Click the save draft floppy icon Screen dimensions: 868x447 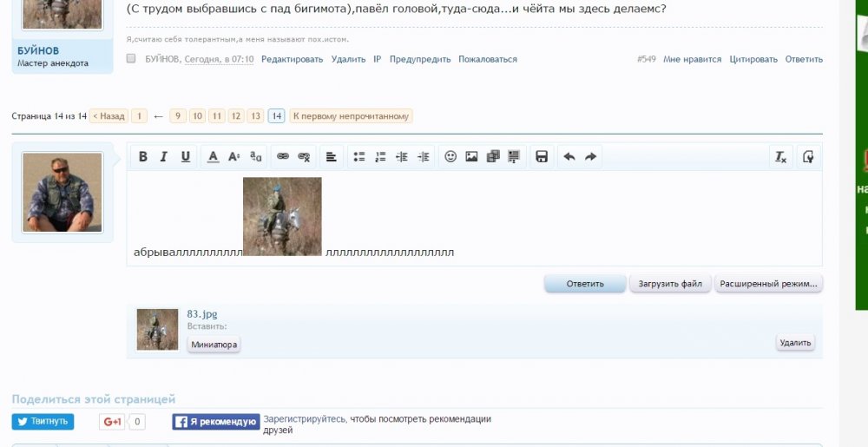coord(542,157)
